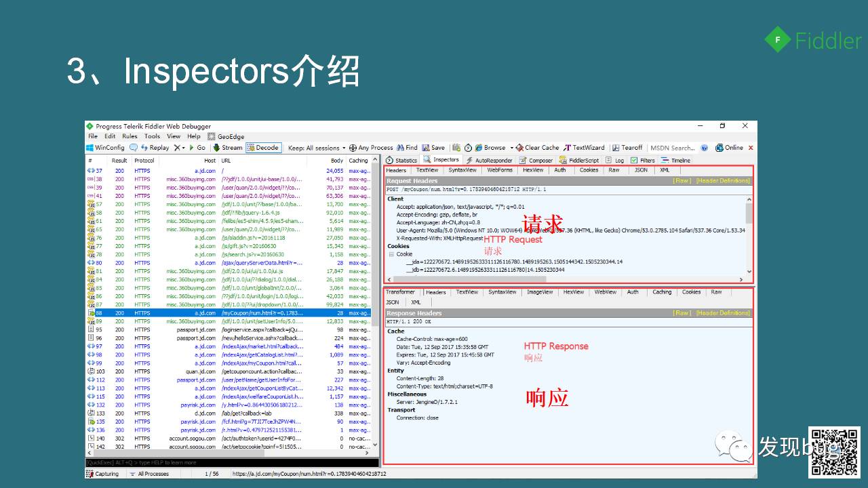Viewport: 868px width, 488px height.
Task: Open the Edit menu
Action: 110,136
